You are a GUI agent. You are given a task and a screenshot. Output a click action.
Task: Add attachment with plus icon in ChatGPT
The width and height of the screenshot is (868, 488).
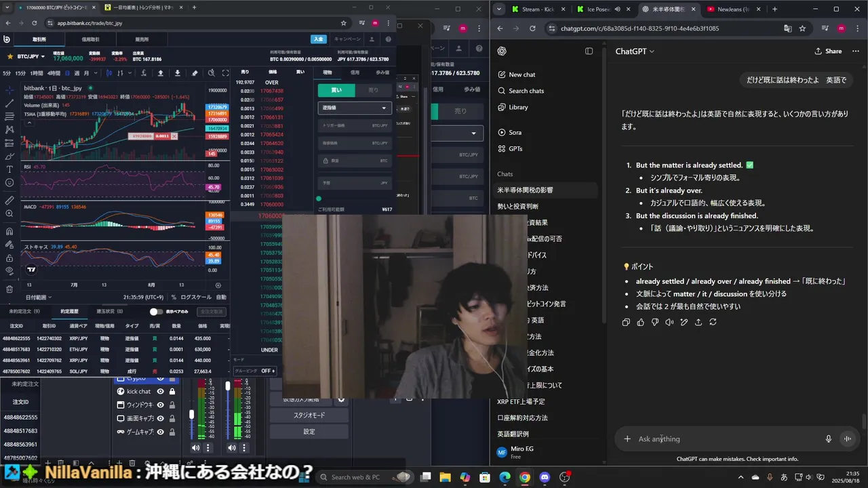[627, 439]
